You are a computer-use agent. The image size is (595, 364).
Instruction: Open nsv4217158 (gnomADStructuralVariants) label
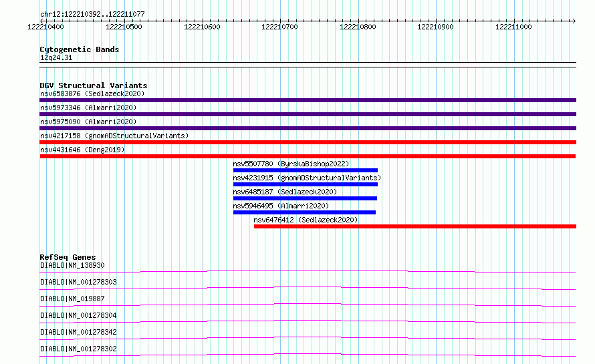[x=114, y=136]
